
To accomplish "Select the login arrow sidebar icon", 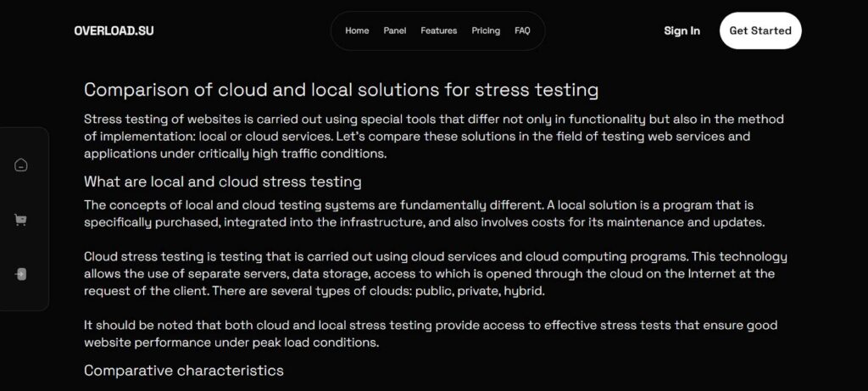I will pos(20,274).
